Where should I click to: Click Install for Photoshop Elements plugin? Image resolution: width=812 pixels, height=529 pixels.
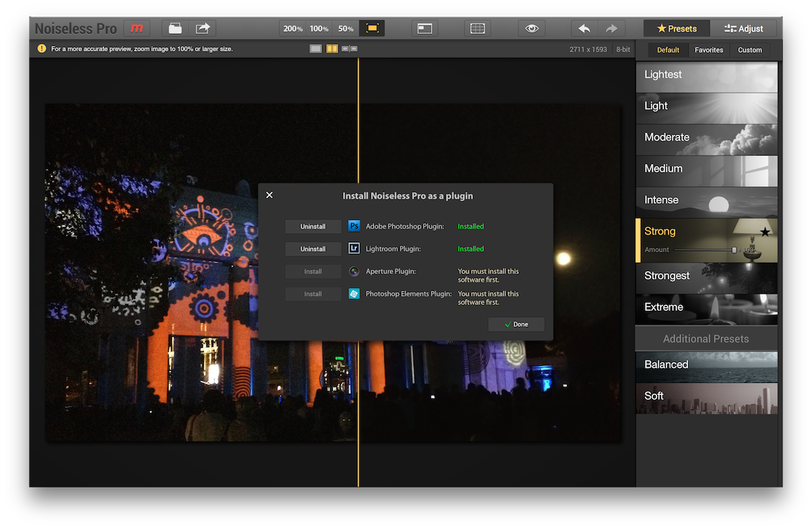click(x=313, y=294)
